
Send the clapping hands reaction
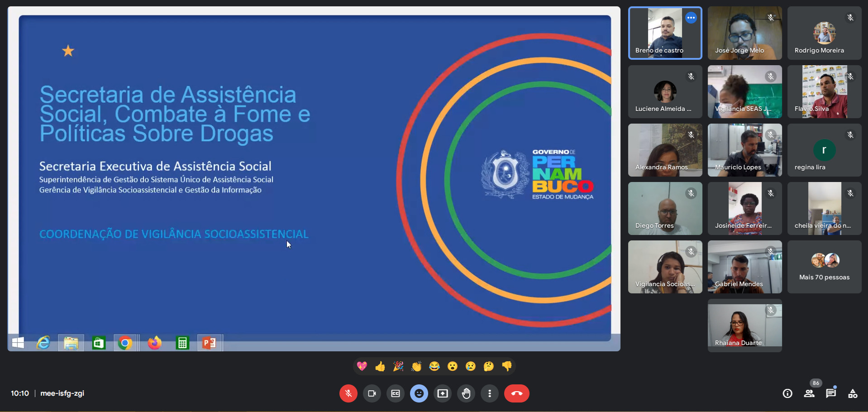pyautogui.click(x=416, y=366)
